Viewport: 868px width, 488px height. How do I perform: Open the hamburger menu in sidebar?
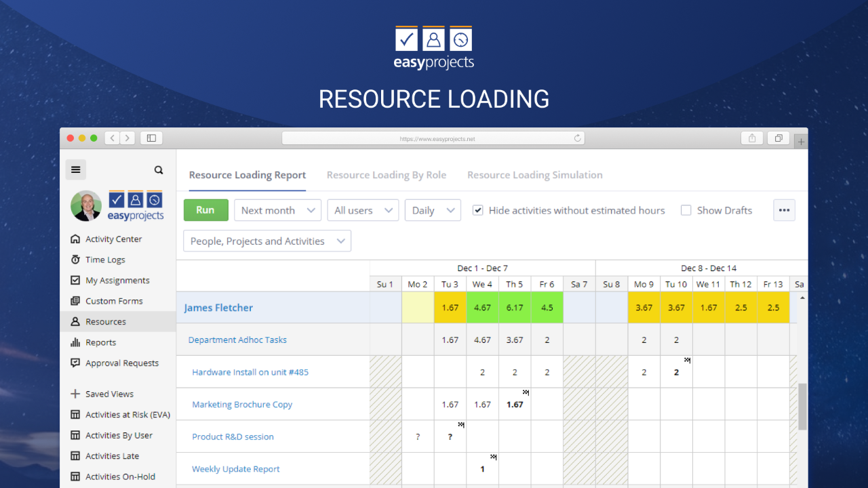point(76,169)
